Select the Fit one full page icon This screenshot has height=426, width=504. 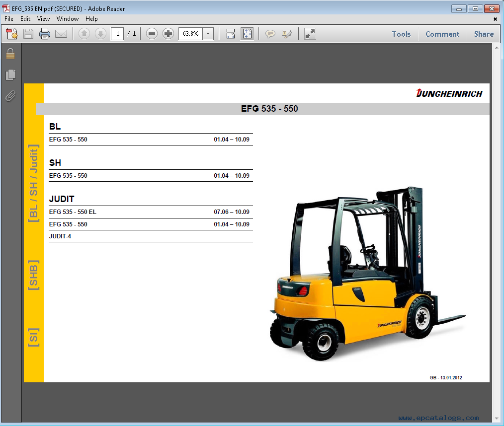tap(247, 34)
